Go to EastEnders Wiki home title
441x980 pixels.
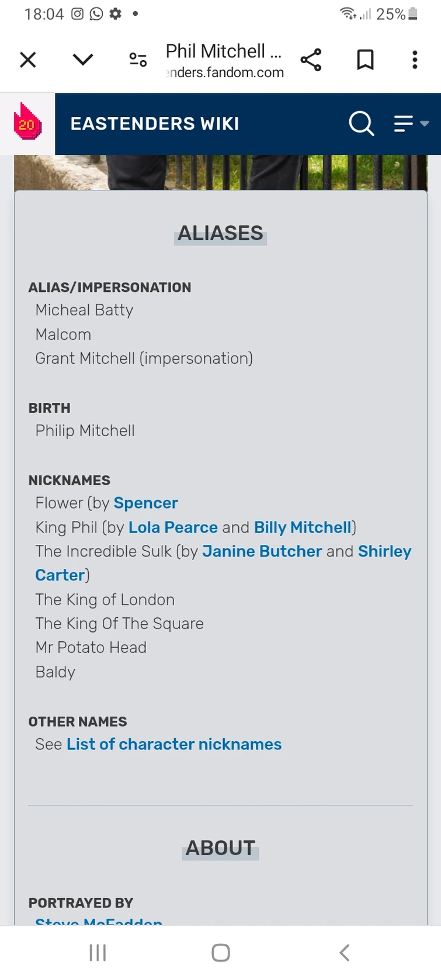(x=155, y=124)
